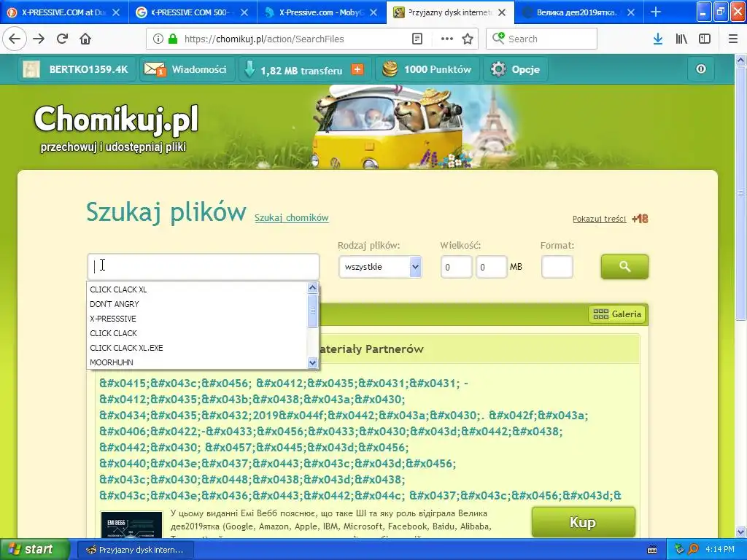This screenshot has height=560, width=747.
Task: Open Wiadomości messages
Action: coord(187,69)
